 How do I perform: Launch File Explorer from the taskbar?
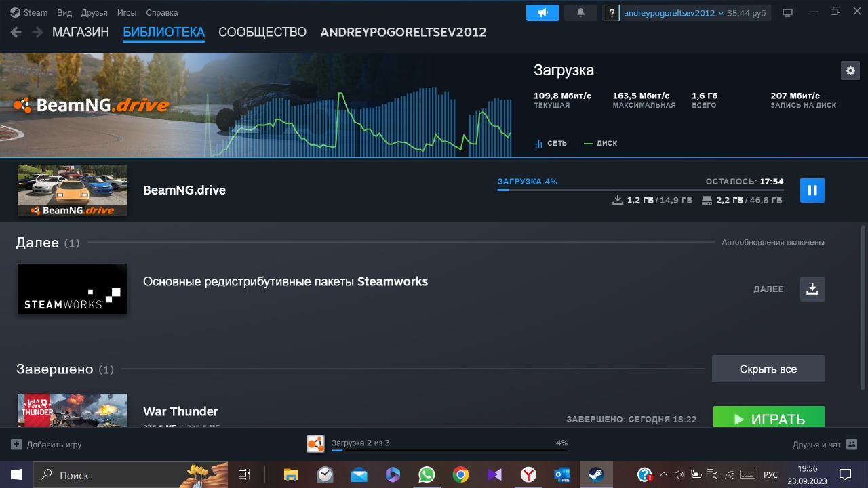(x=291, y=474)
